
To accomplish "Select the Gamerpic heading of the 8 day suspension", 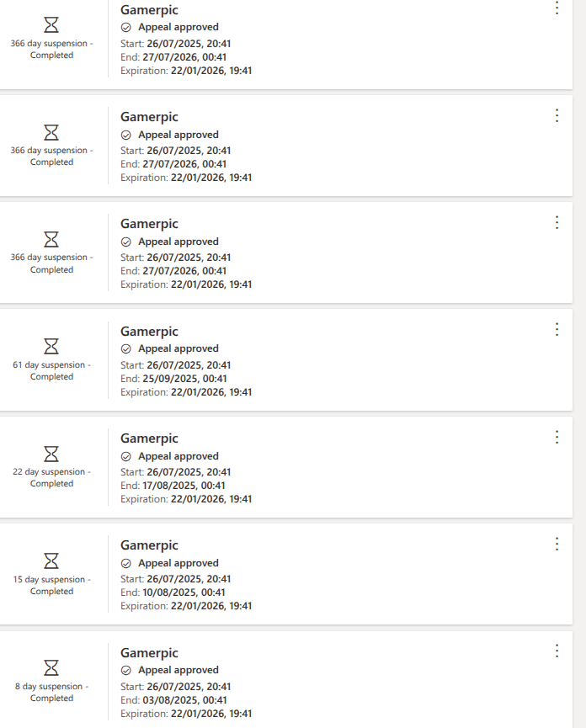I will (149, 653).
